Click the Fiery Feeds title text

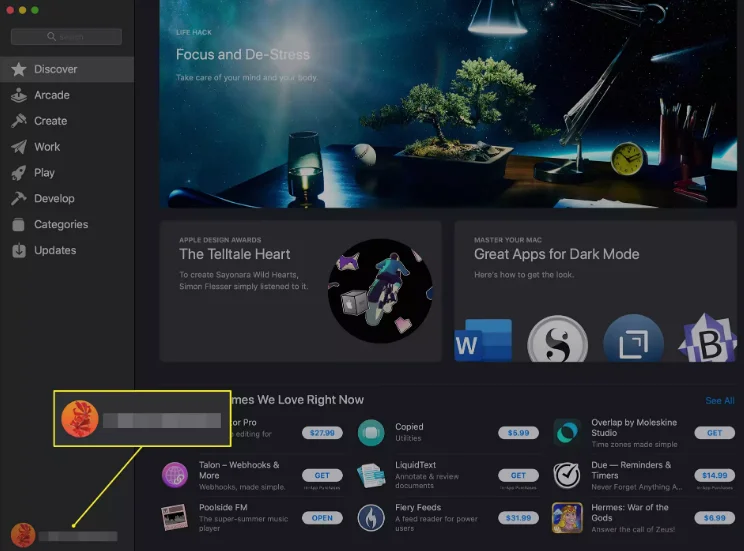(x=418, y=507)
